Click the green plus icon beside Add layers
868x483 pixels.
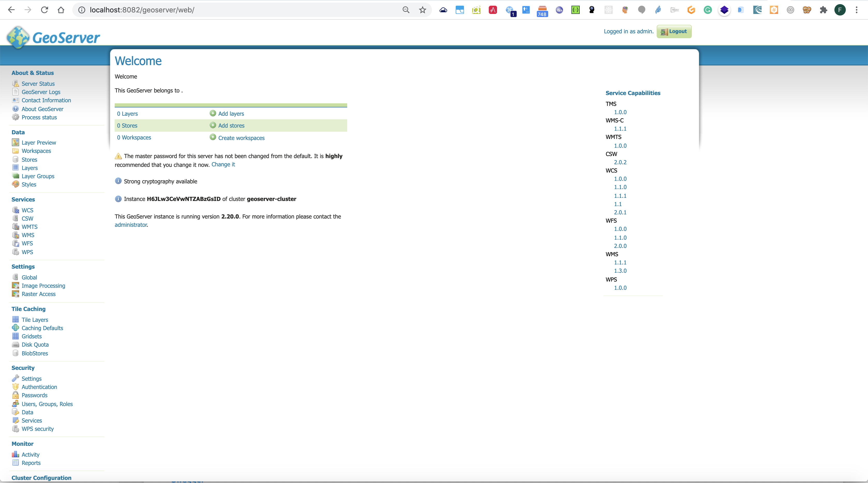coord(212,113)
